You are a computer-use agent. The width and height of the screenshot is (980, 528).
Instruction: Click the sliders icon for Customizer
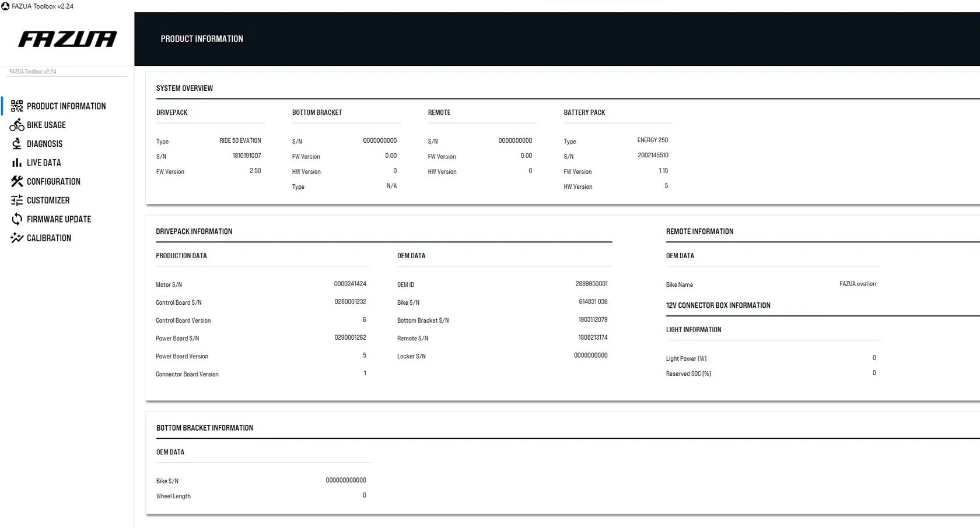[17, 200]
